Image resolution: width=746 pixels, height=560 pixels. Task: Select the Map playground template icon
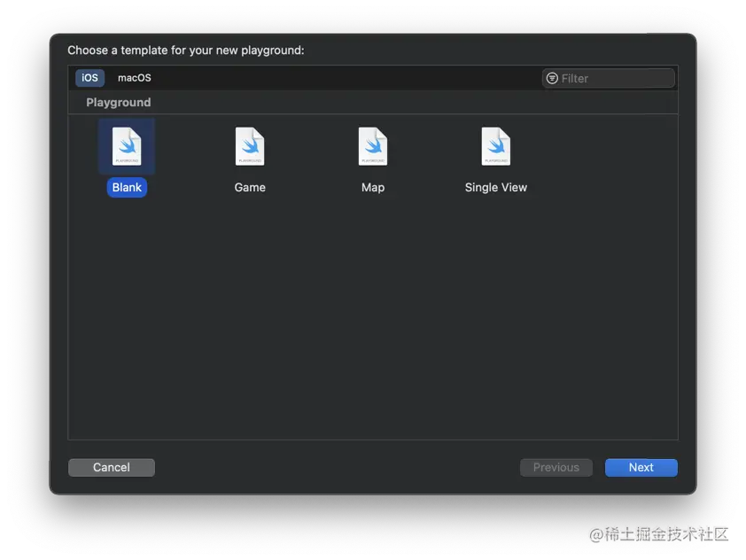(373, 146)
